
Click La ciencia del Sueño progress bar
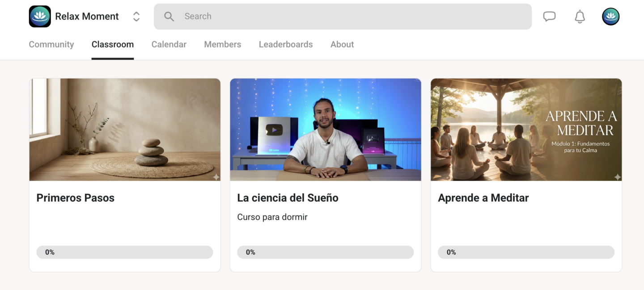click(326, 252)
